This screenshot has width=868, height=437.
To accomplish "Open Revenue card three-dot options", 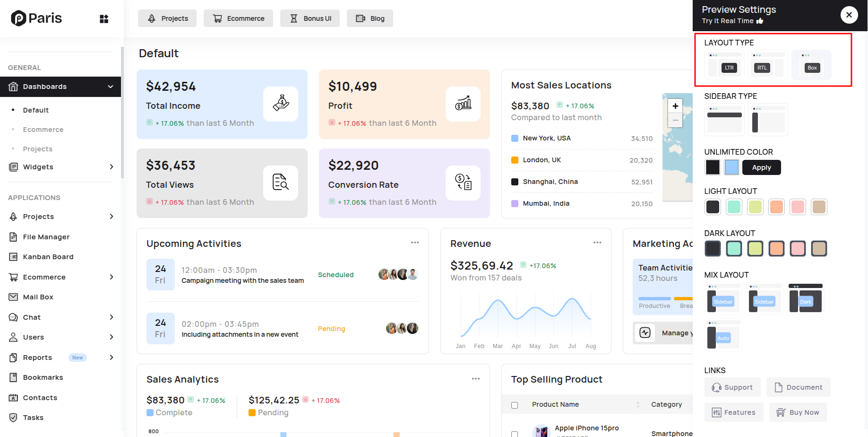I will tap(597, 243).
